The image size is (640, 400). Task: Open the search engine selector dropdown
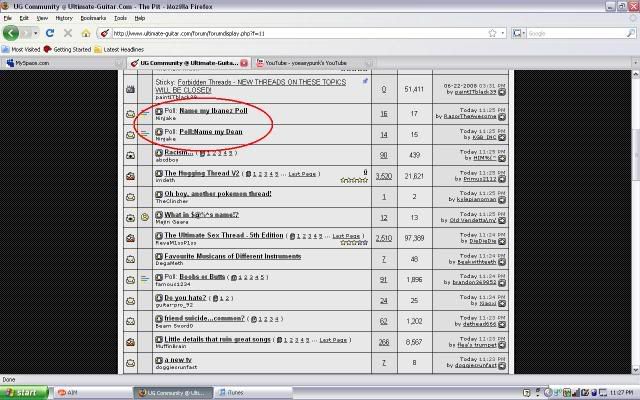point(519,33)
